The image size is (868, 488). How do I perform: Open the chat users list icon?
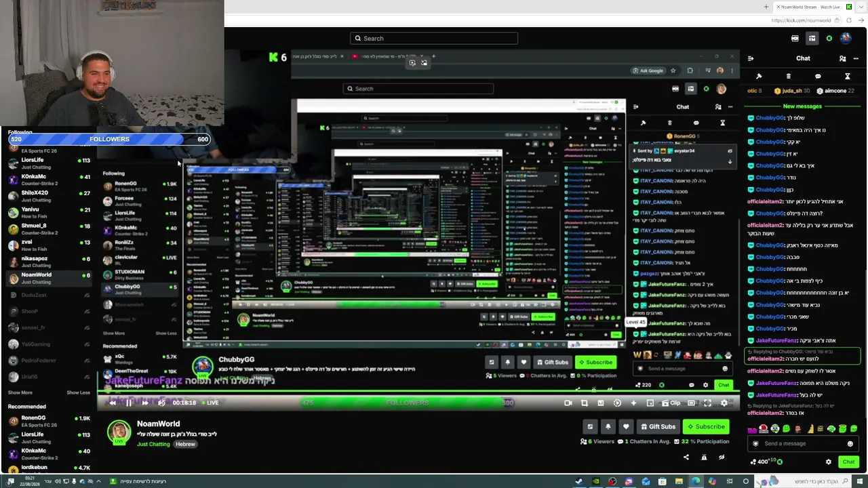coord(842,58)
